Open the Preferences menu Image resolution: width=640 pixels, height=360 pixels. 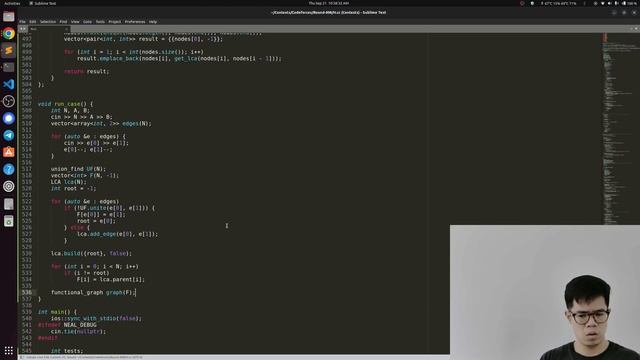tap(135, 22)
